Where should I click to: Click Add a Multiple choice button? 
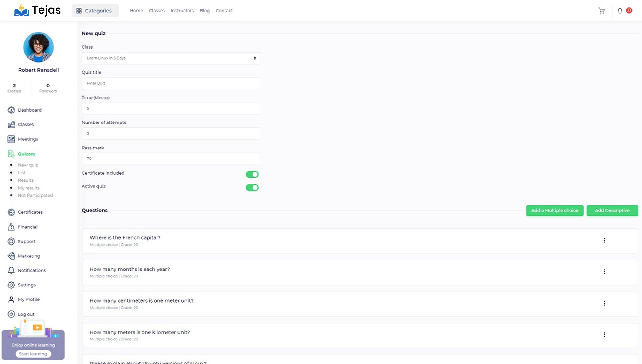click(554, 210)
